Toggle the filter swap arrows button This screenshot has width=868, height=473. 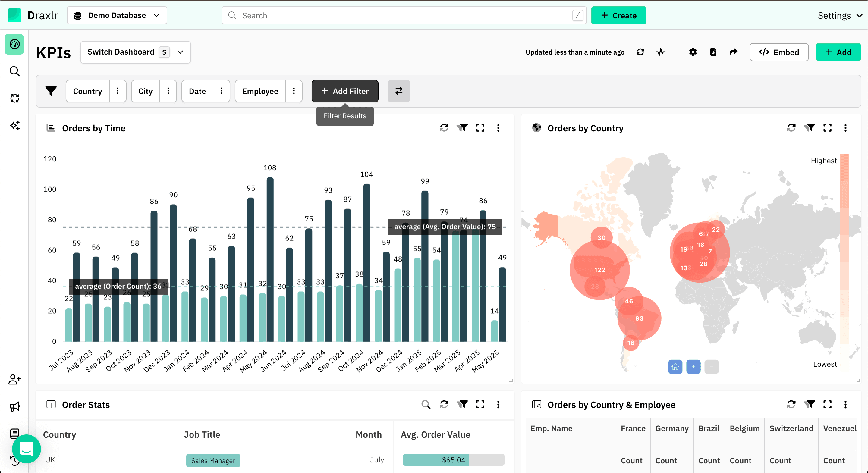pyautogui.click(x=399, y=91)
